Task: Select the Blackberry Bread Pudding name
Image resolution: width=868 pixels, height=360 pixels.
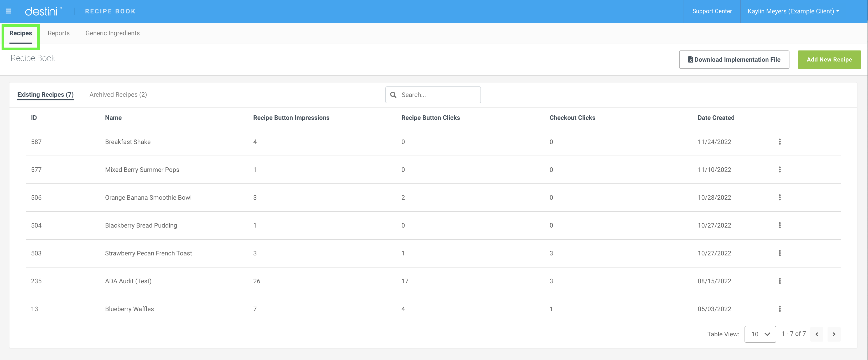Action: 141,225
